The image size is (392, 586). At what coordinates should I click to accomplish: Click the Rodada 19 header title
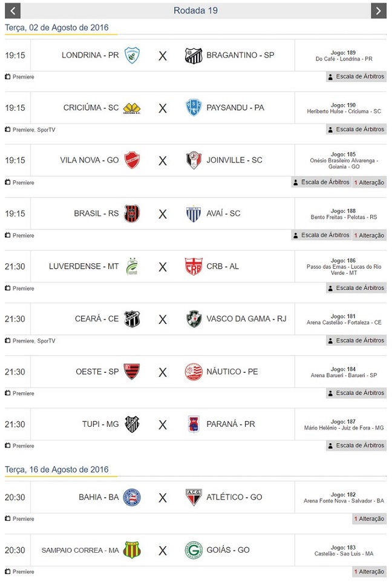(195, 10)
